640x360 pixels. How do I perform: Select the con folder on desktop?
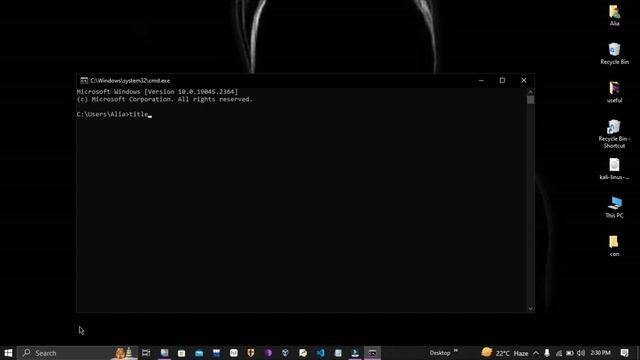pos(614,246)
